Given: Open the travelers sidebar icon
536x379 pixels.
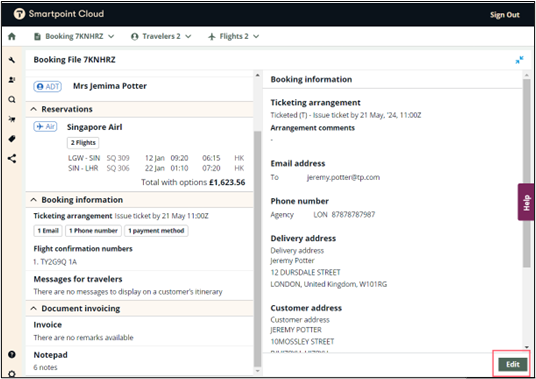Looking at the screenshot, I should pyautogui.click(x=12, y=80).
